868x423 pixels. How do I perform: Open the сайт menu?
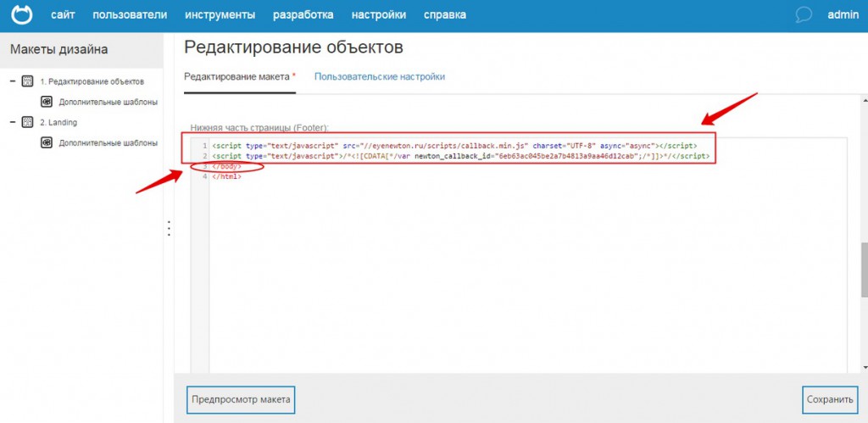[63, 15]
